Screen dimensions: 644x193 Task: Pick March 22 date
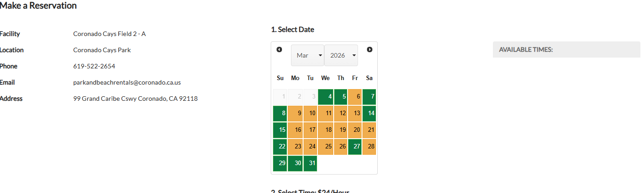tap(280, 147)
